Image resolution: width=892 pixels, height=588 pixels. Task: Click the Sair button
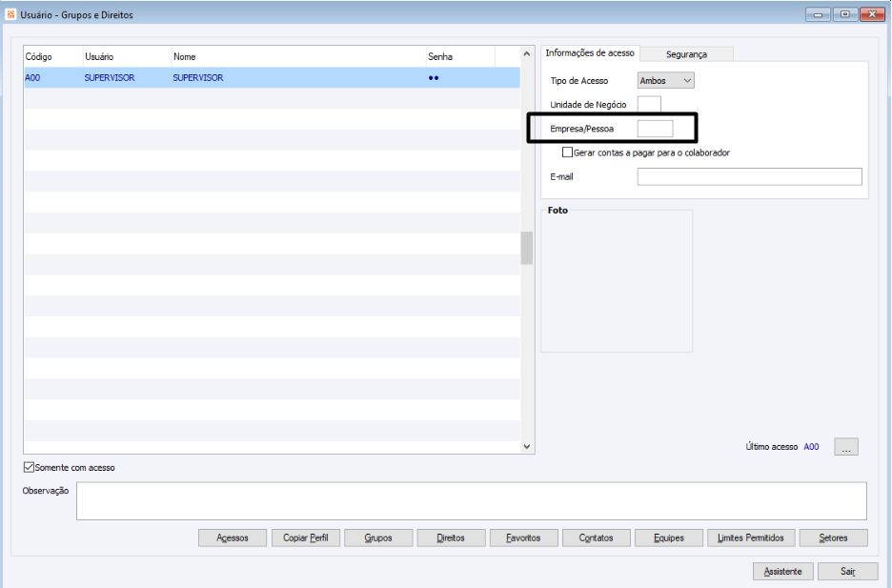click(x=847, y=572)
